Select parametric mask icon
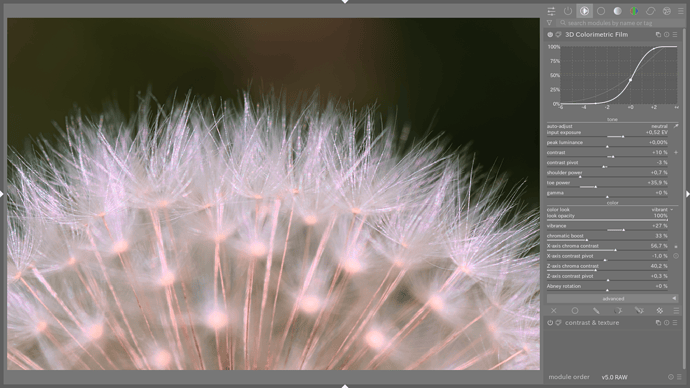The height and width of the screenshot is (388, 690). pyautogui.click(x=617, y=311)
